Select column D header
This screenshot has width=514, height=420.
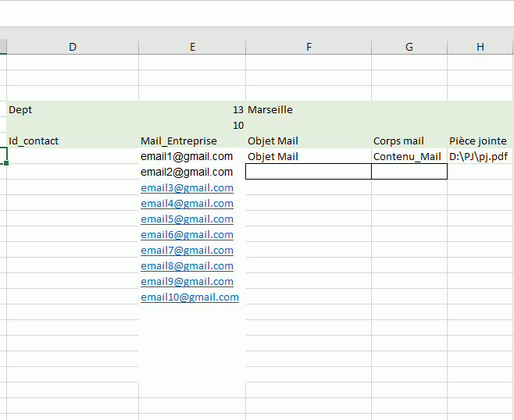pyautogui.click(x=73, y=47)
